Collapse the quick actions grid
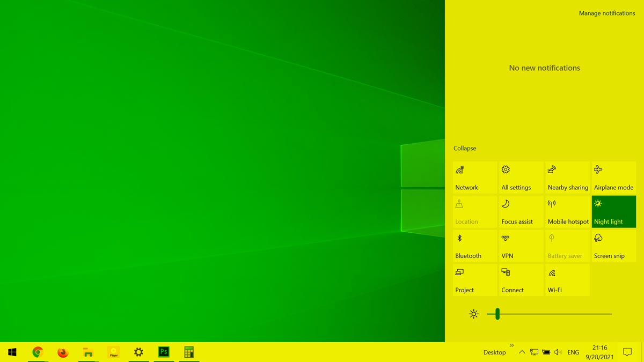 465,149
